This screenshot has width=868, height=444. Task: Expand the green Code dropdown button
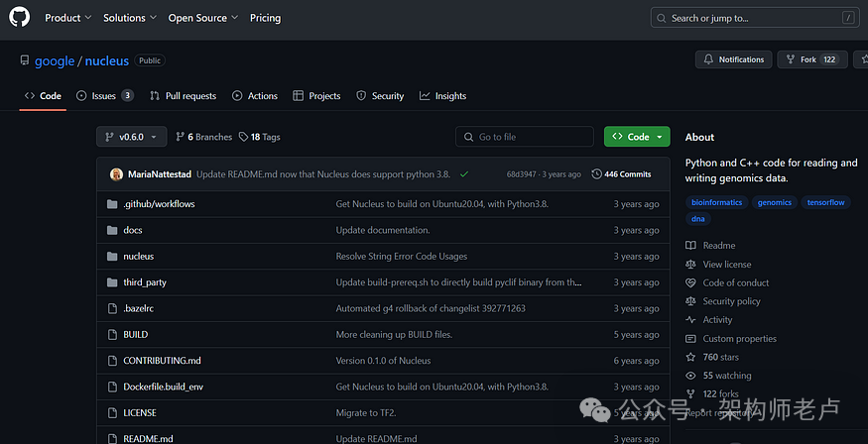637,137
